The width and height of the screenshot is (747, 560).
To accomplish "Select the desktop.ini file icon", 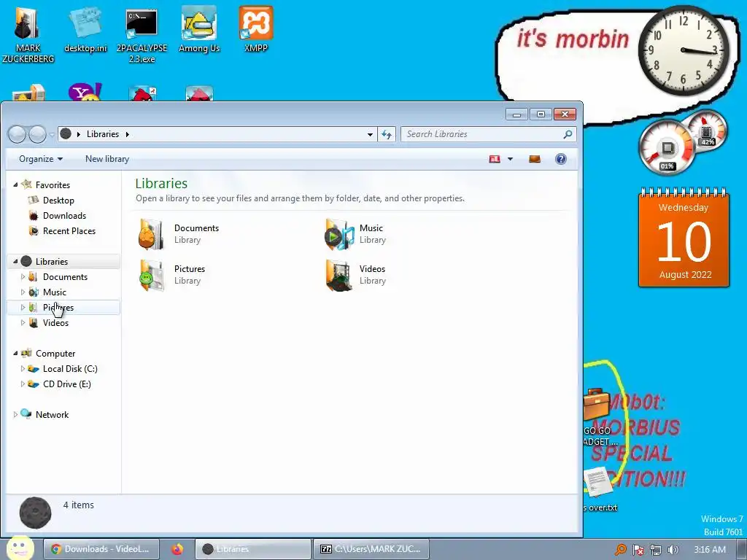I will click(x=85, y=30).
